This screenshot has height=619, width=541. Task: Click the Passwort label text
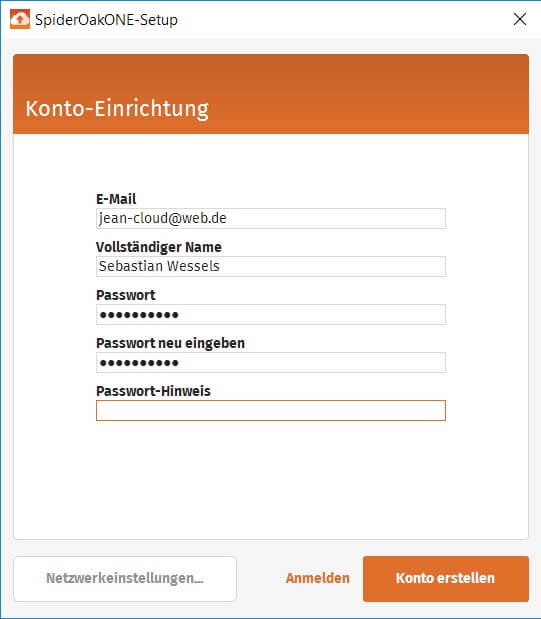126,295
